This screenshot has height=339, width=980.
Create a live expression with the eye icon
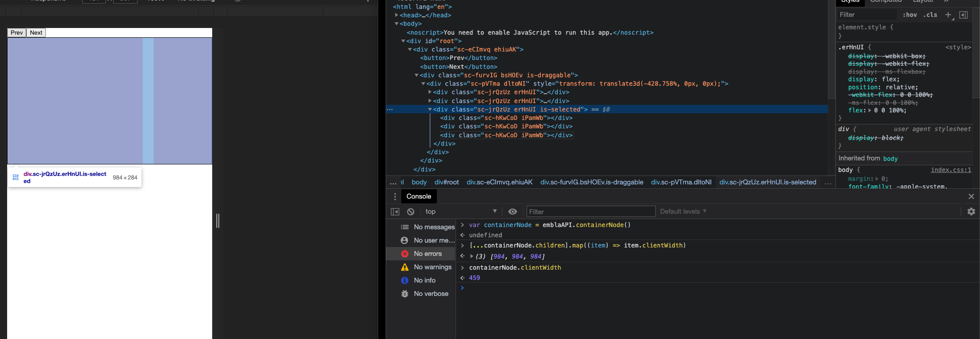[512, 211]
